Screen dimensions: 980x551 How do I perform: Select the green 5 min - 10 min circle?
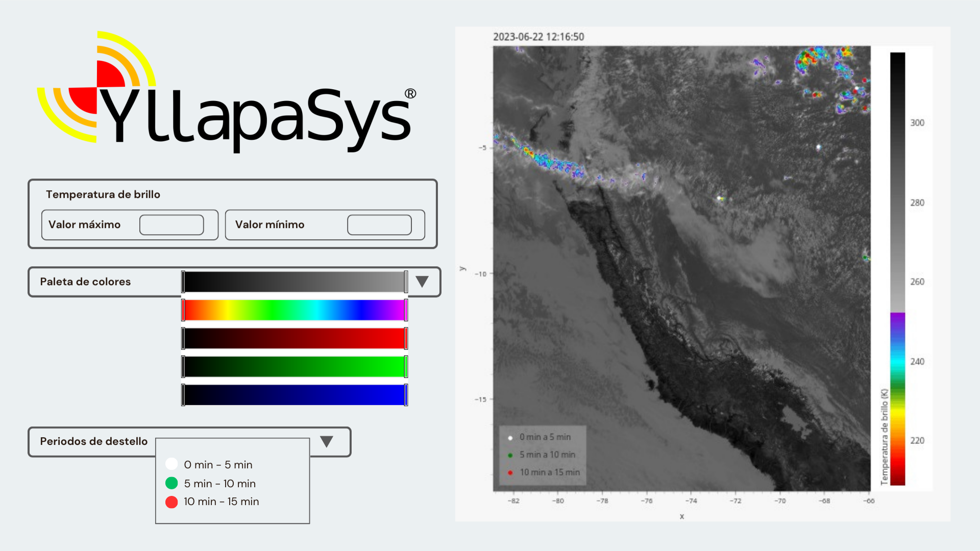[x=171, y=483]
